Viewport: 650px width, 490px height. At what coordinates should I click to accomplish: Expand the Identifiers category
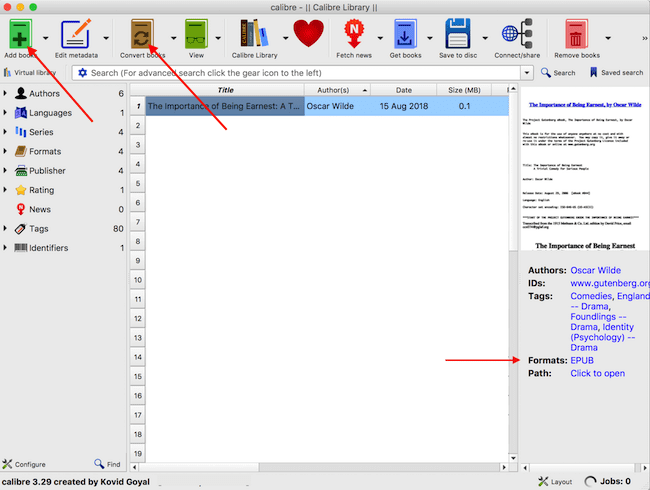pyautogui.click(x=5, y=248)
